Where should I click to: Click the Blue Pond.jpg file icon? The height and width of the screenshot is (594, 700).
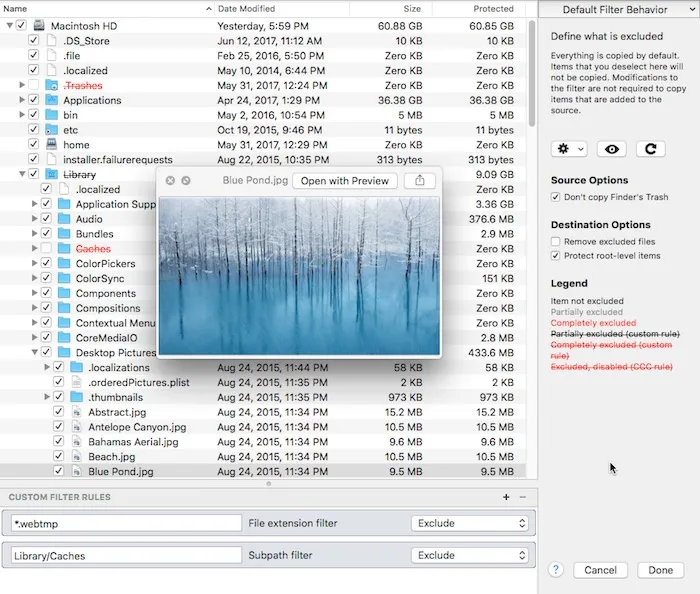[77, 471]
